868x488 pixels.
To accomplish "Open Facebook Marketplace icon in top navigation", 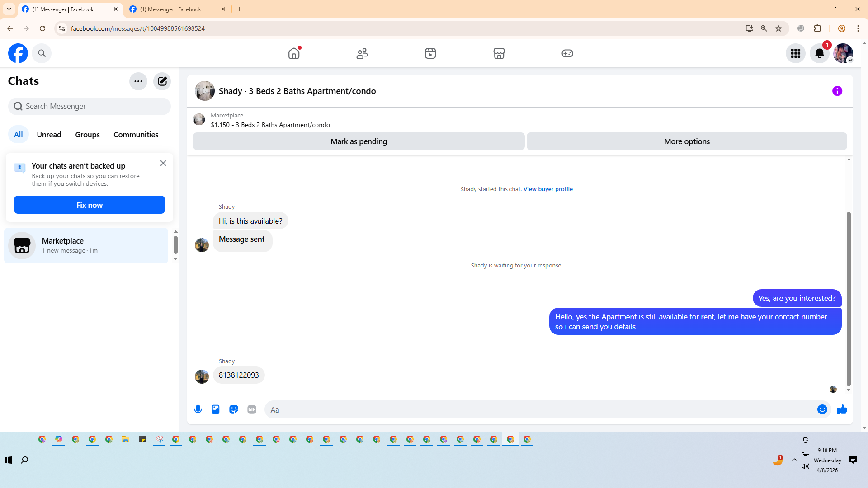I will click(x=499, y=53).
